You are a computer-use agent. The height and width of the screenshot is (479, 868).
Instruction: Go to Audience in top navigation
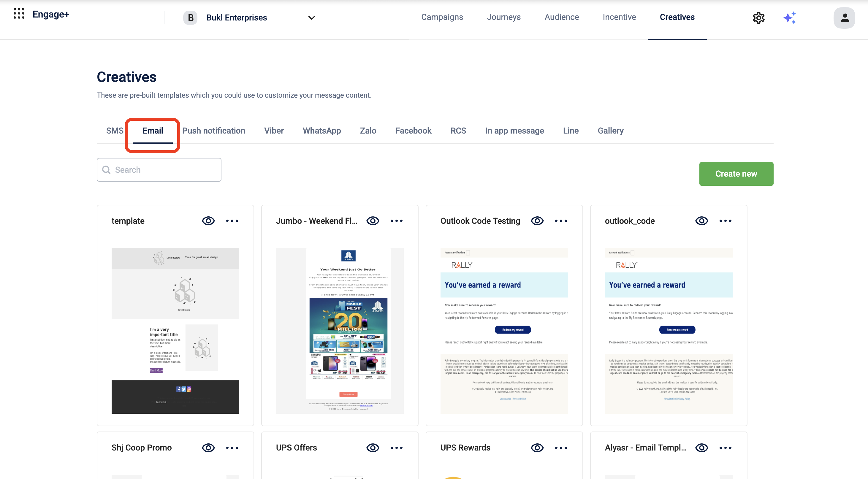(561, 17)
